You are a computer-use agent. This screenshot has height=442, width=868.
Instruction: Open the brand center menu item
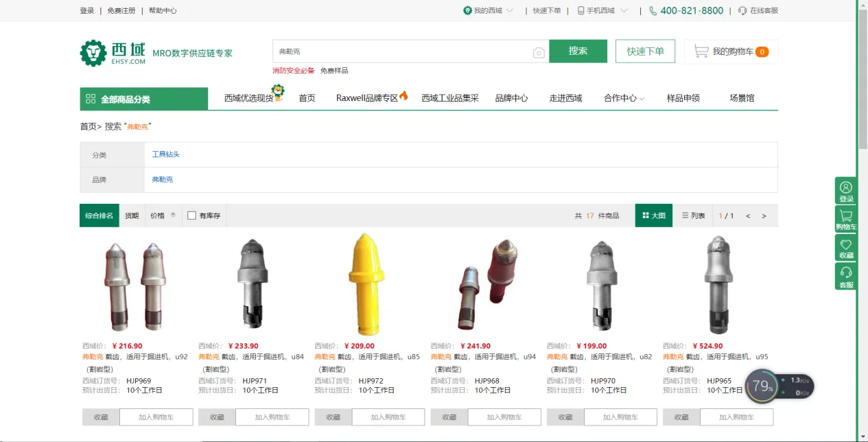click(x=511, y=98)
